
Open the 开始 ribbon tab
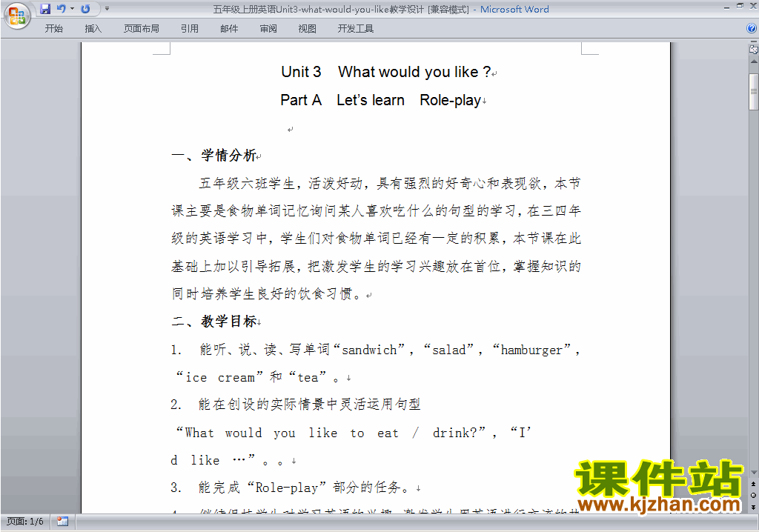[x=53, y=29]
